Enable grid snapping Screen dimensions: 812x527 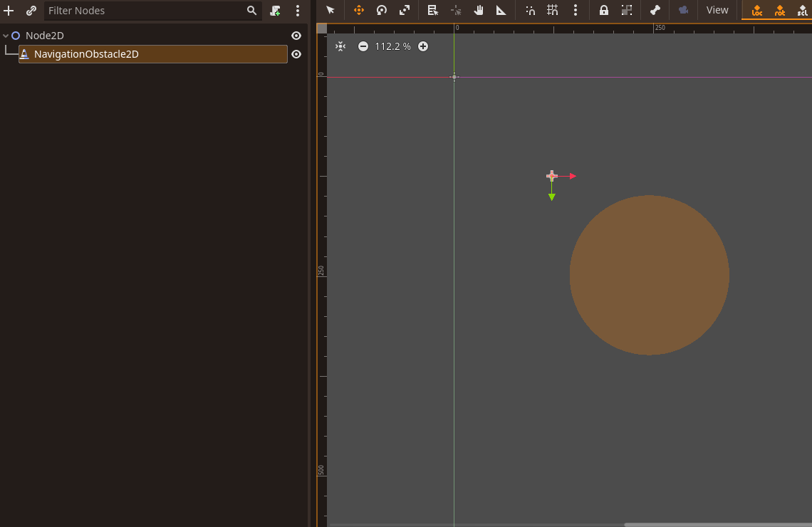(x=552, y=10)
